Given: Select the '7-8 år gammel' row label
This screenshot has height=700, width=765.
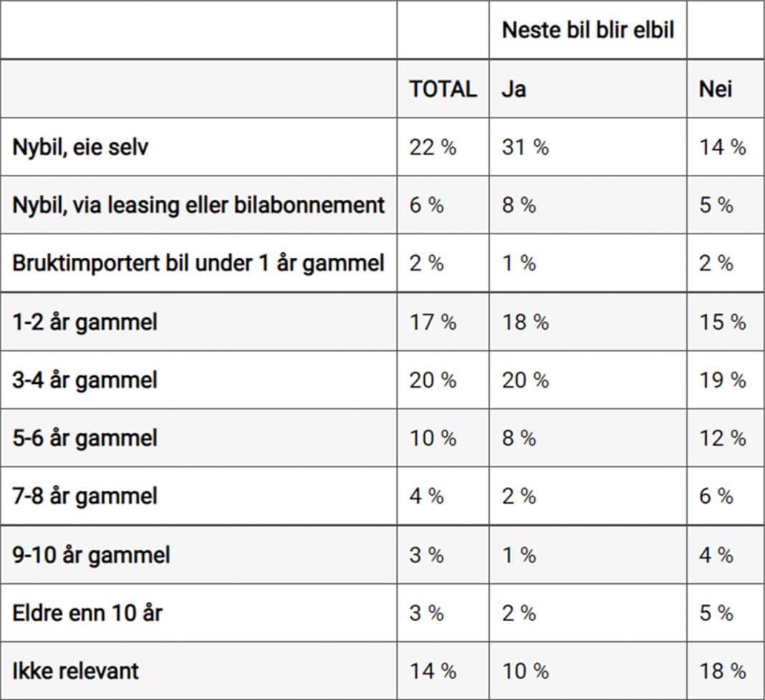Looking at the screenshot, I should [x=85, y=496].
